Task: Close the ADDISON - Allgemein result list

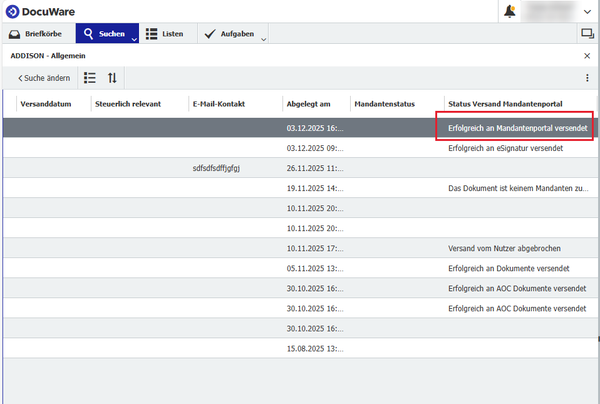Action: [x=587, y=56]
